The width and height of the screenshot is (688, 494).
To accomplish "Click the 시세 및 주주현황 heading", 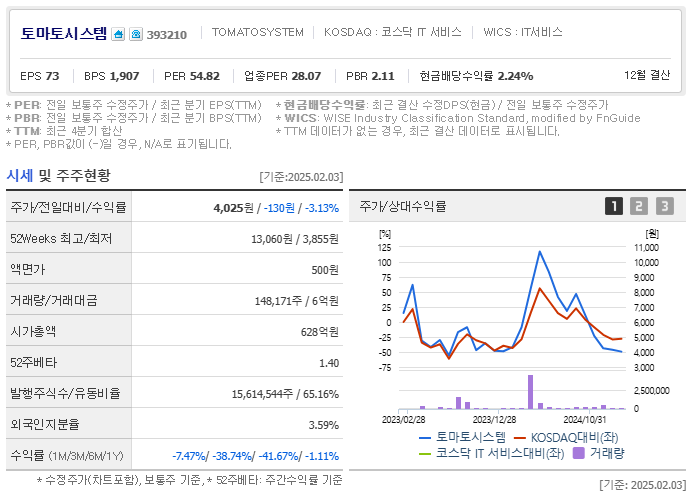I will click(58, 175).
